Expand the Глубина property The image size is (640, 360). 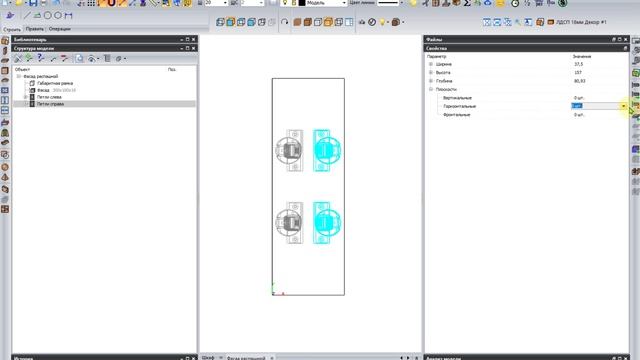pos(431,81)
